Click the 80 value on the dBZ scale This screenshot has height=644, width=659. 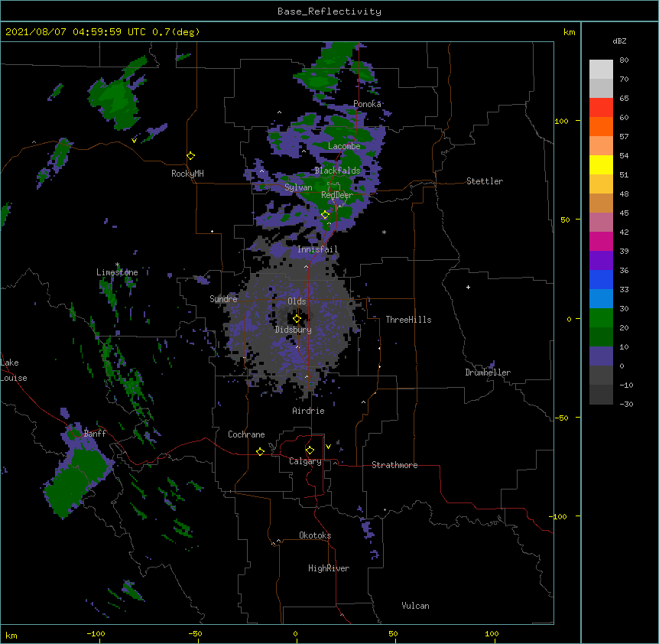[624, 60]
